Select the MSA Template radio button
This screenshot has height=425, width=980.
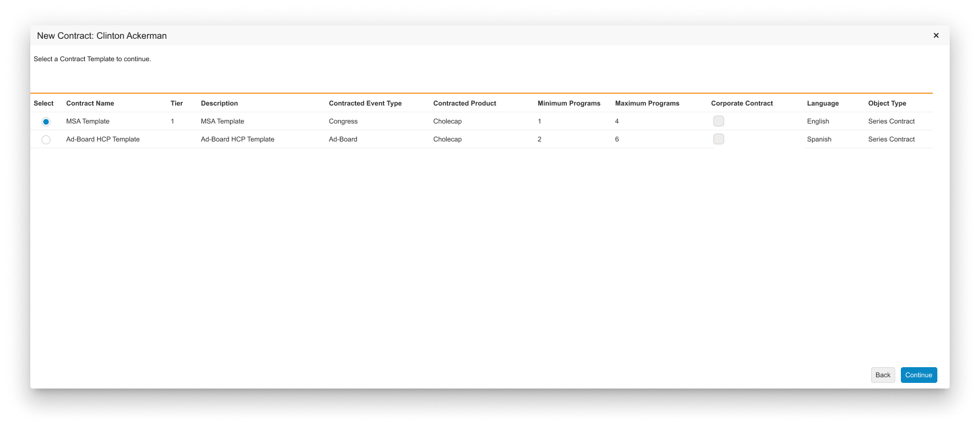click(46, 122)
